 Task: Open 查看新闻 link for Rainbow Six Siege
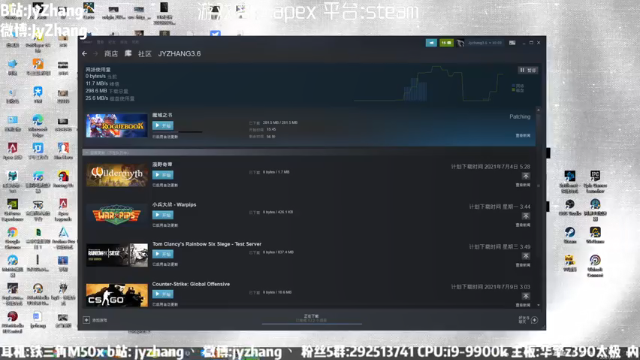(523, 265)
